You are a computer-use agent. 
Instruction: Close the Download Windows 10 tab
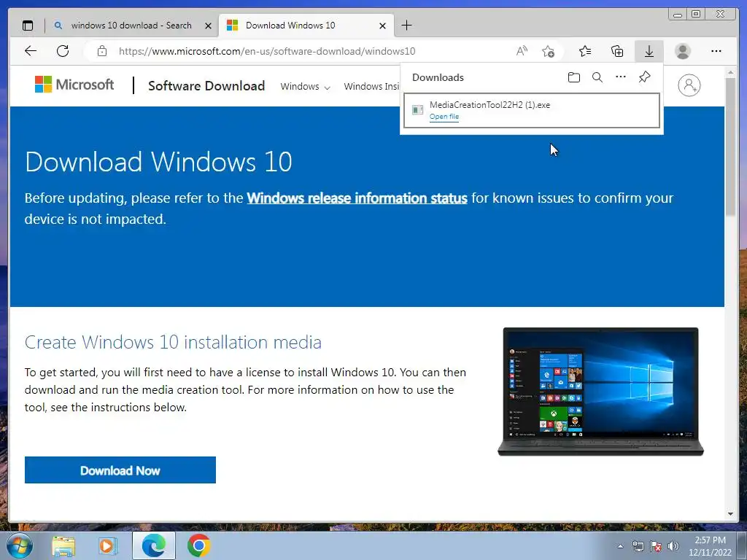click(x=382, y=26)
